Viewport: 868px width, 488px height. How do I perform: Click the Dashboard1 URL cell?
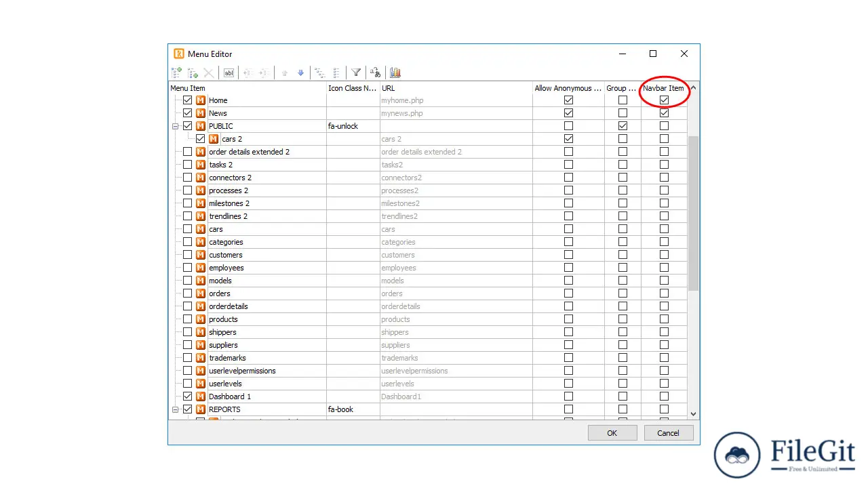[456, 396]
